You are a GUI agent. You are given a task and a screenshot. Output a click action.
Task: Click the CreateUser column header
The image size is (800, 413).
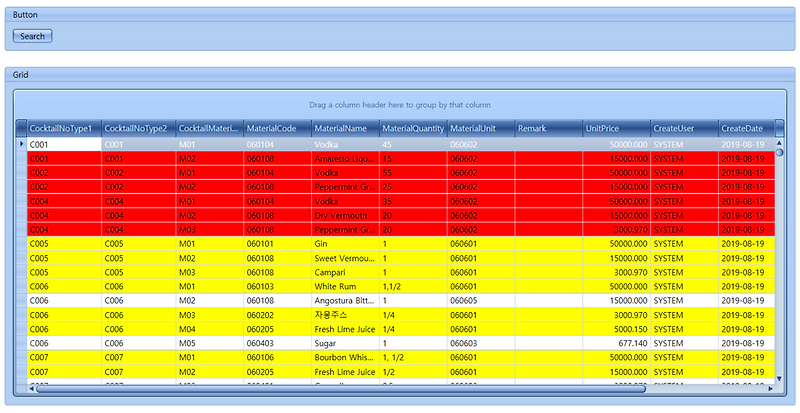[684, 129]
